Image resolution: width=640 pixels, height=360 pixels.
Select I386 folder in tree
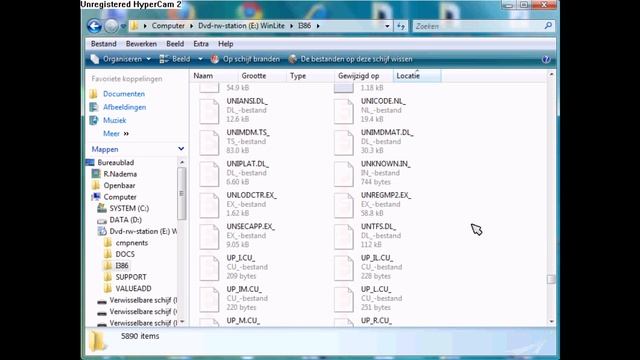pos(122,265)
